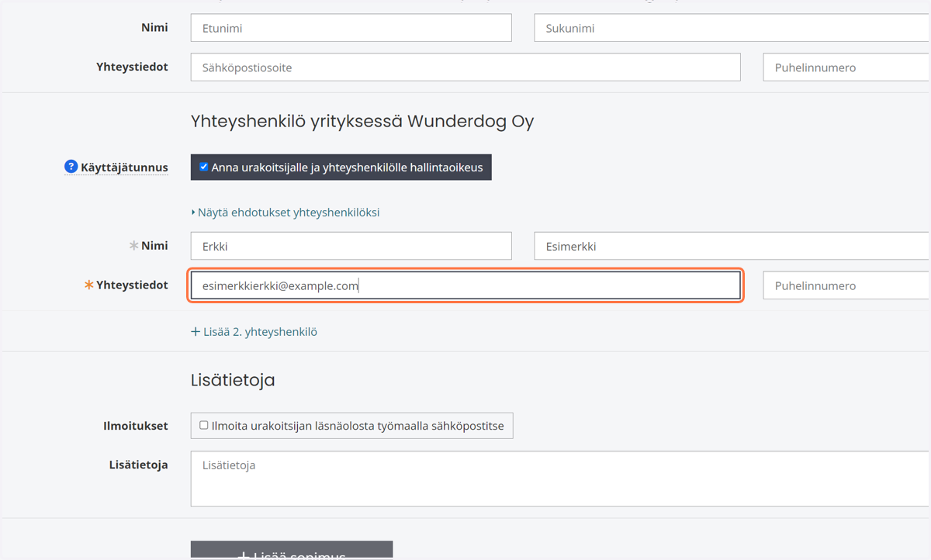
Task: Click the Lisätietoja text area
Action: (x=561, y=479)
